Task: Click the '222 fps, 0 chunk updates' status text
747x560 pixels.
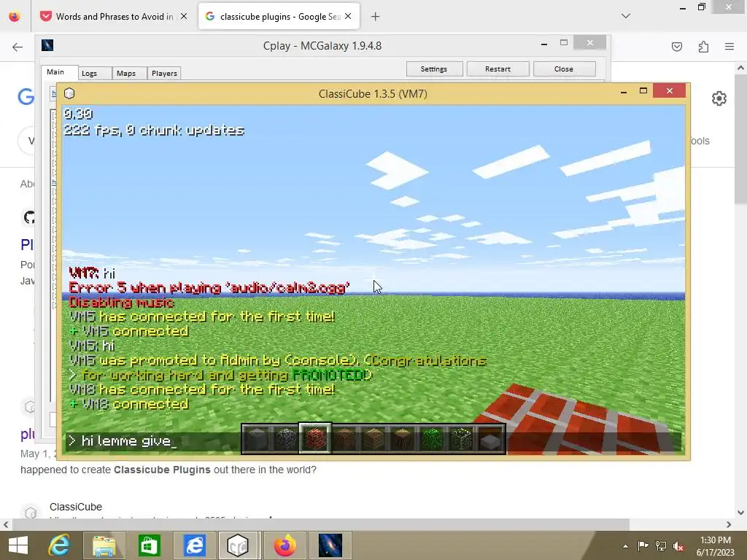Action: 154,130
